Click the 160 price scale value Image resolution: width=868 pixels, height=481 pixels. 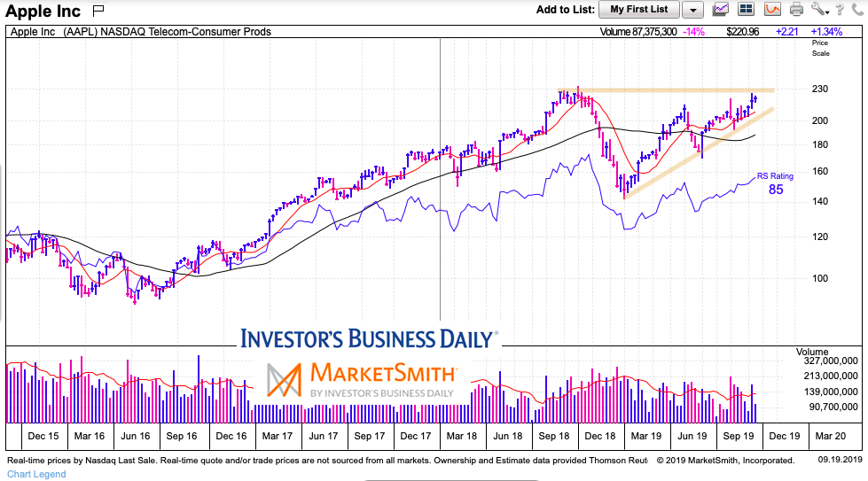820,171
